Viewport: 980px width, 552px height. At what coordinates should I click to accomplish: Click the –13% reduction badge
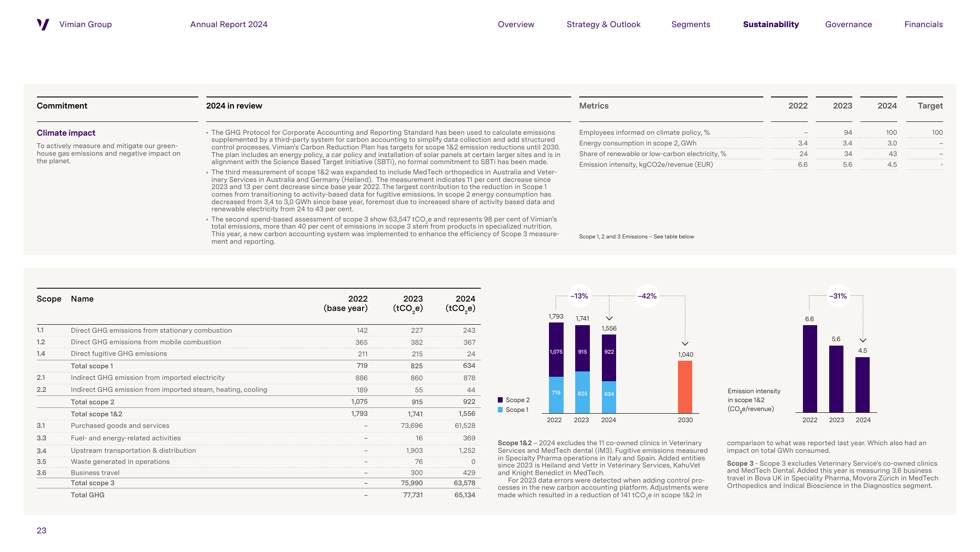click(x=579, y=296)
